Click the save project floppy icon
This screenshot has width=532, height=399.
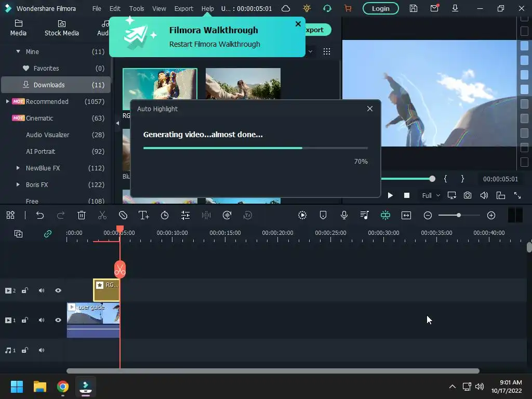tap(413, 8)
